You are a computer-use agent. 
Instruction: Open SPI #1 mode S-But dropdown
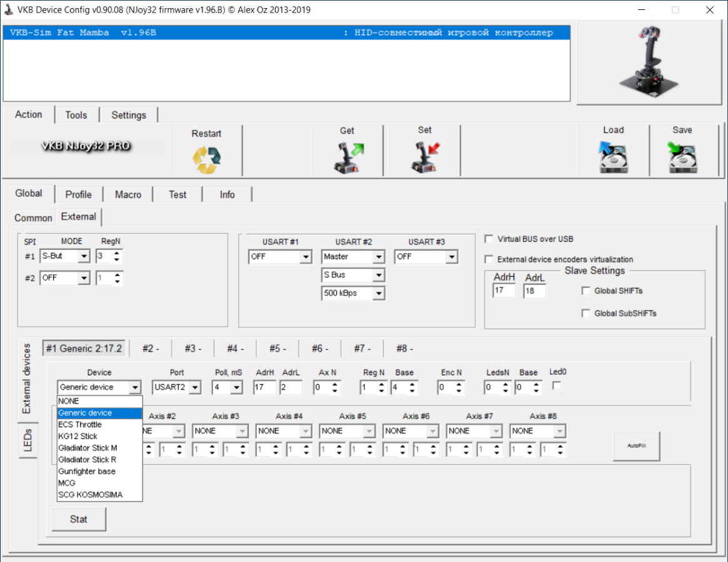pyautogui.click(x=84, y=256)
